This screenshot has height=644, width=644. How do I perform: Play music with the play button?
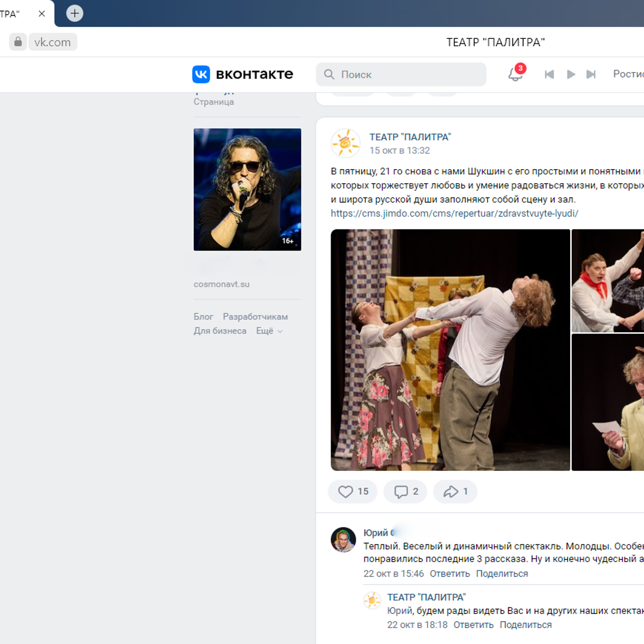[x=571, y=74]
